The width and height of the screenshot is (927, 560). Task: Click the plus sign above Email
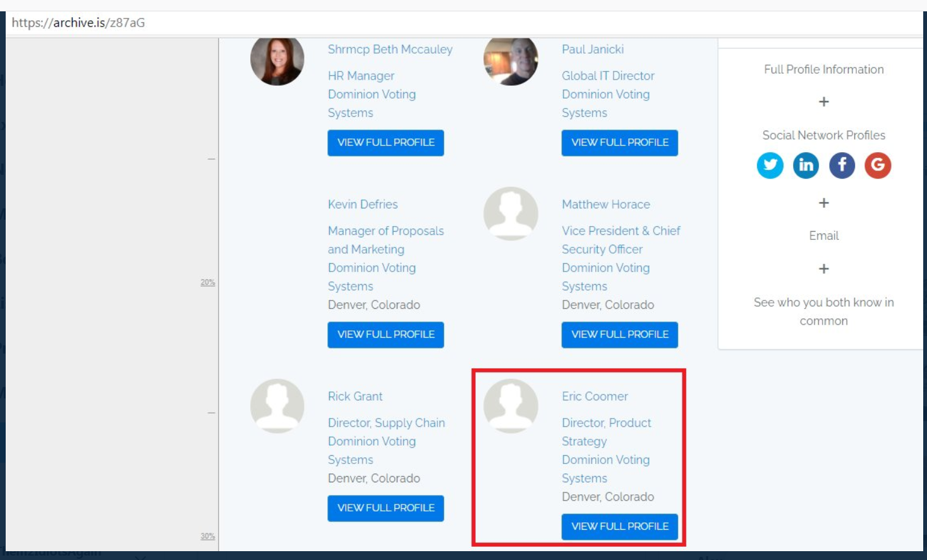(824, 203)
